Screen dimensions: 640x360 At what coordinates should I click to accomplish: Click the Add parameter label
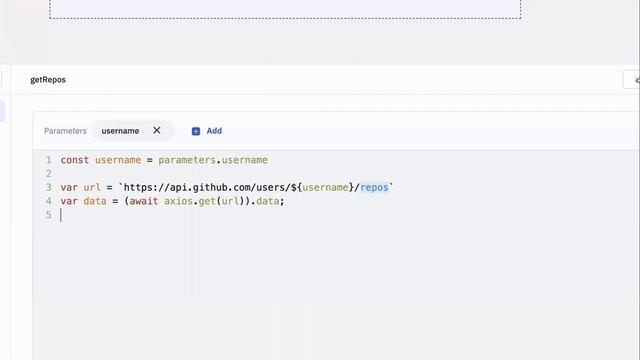[x=214, y=131]
